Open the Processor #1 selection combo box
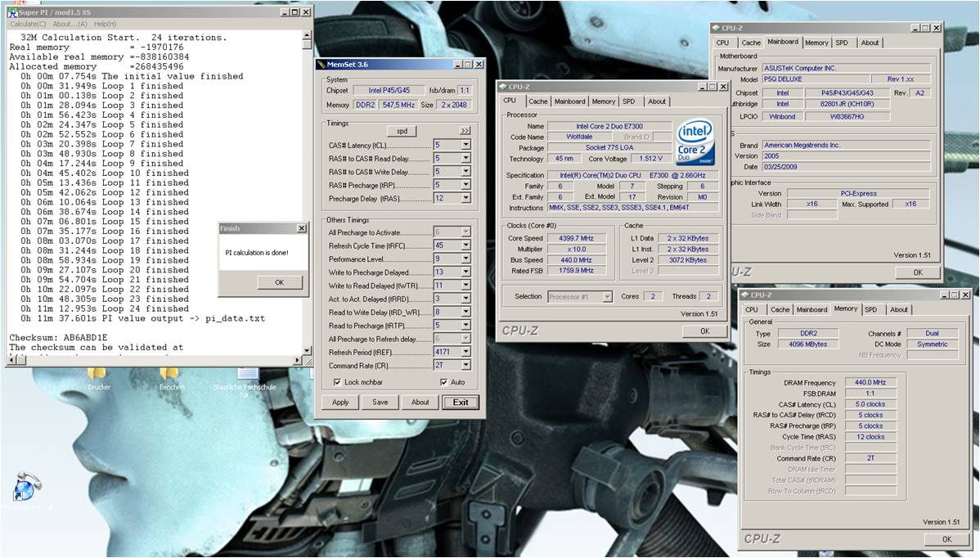The width and height of the screenshot is (980, 558). coord(580,297)
